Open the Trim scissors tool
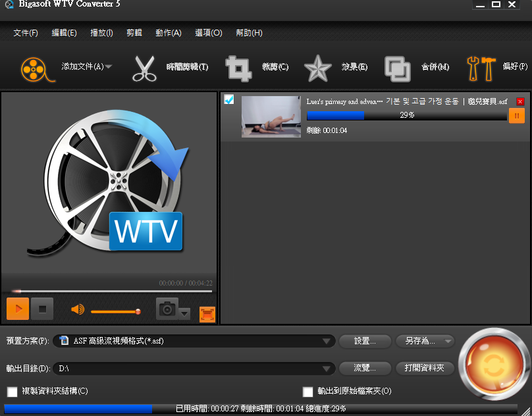 click(x=144, y=69)
